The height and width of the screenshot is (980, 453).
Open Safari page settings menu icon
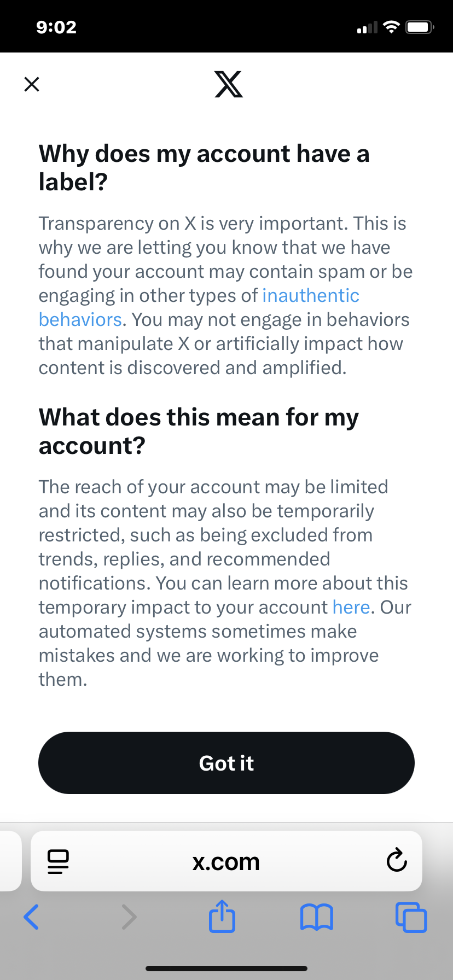[x=58, y=861]
